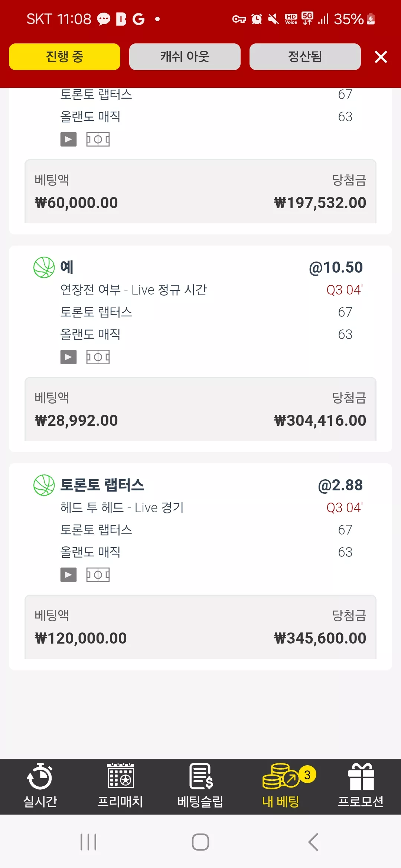Tap the basketball icon beside 예
The height and width of the screenshot is (868, 401).
point(44,267)
